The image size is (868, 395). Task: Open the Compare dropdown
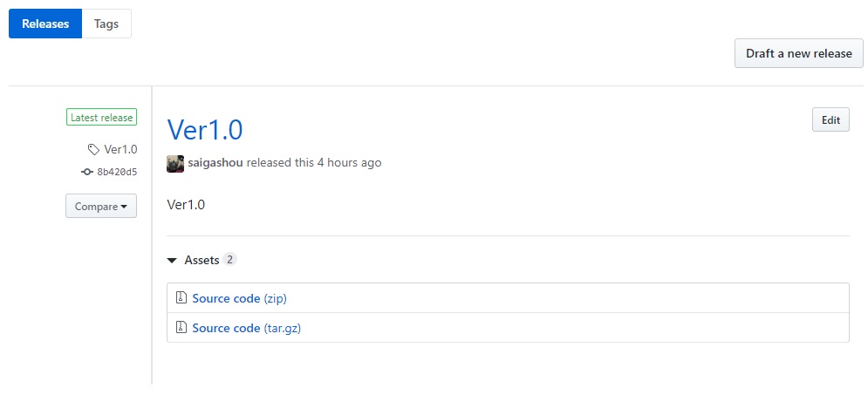click(101, 207)
